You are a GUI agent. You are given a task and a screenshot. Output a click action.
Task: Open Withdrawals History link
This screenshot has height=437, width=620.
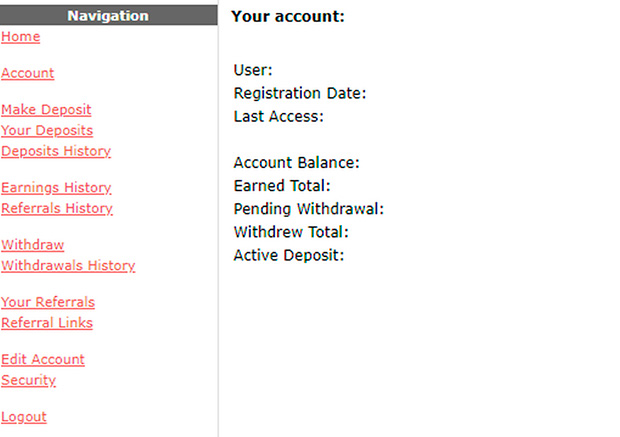pos(68,265)
